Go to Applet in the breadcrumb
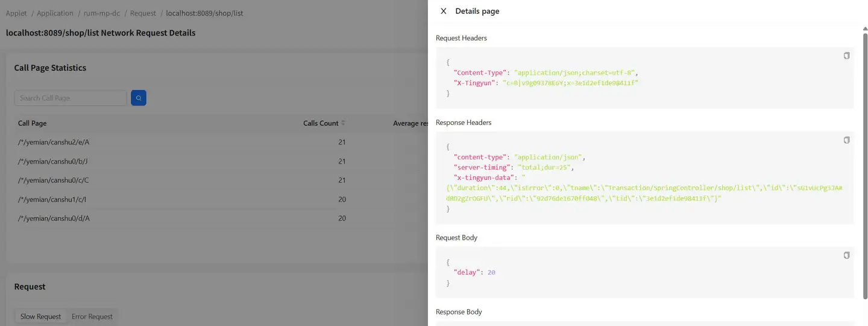868x326 pixels. coord(16,13)
